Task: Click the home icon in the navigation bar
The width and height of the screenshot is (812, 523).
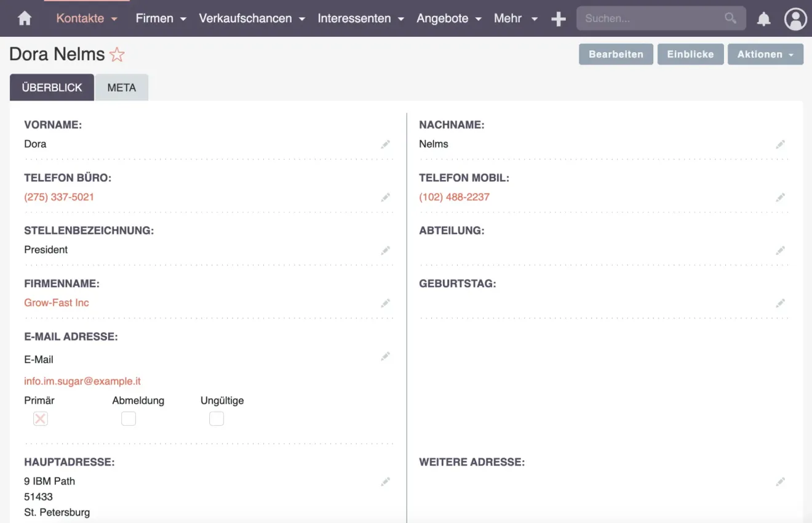Action: tap(23, 18)
